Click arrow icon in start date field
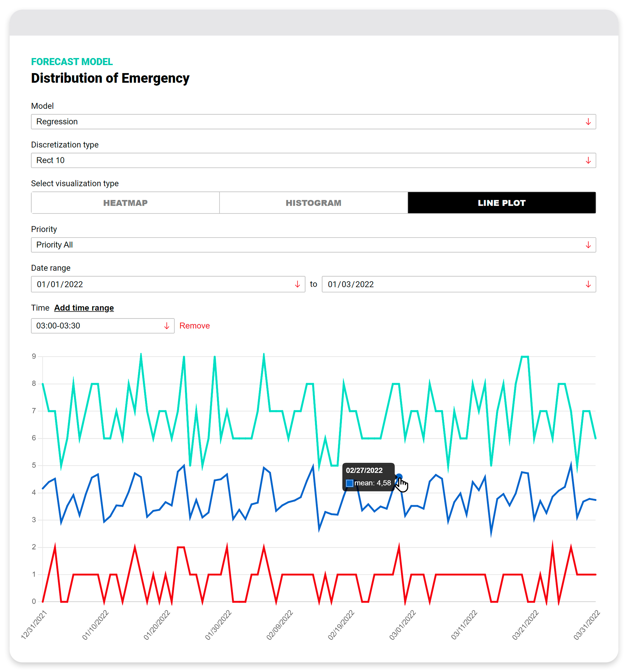628x672 pixels. (x=297, y=284)
